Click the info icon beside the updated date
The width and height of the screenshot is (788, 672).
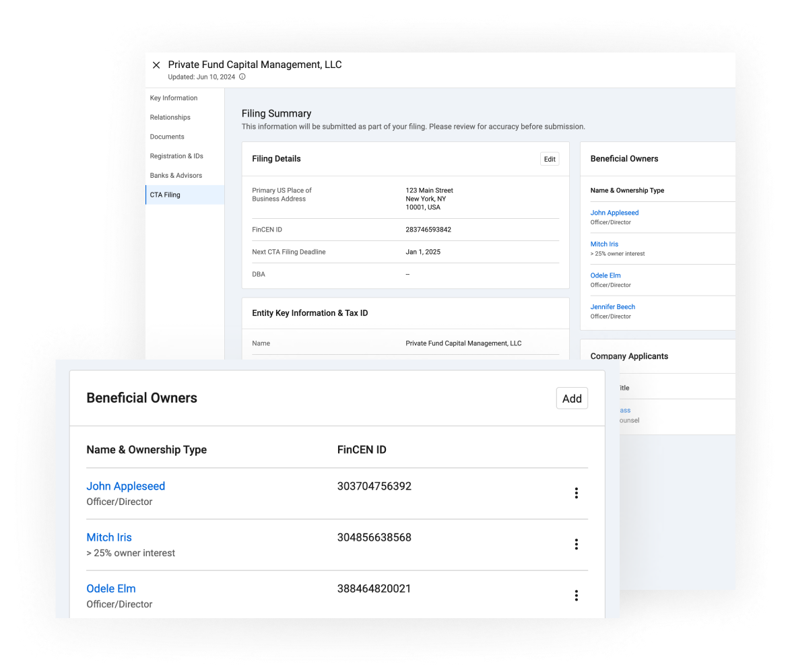click(x=242, y=77)
